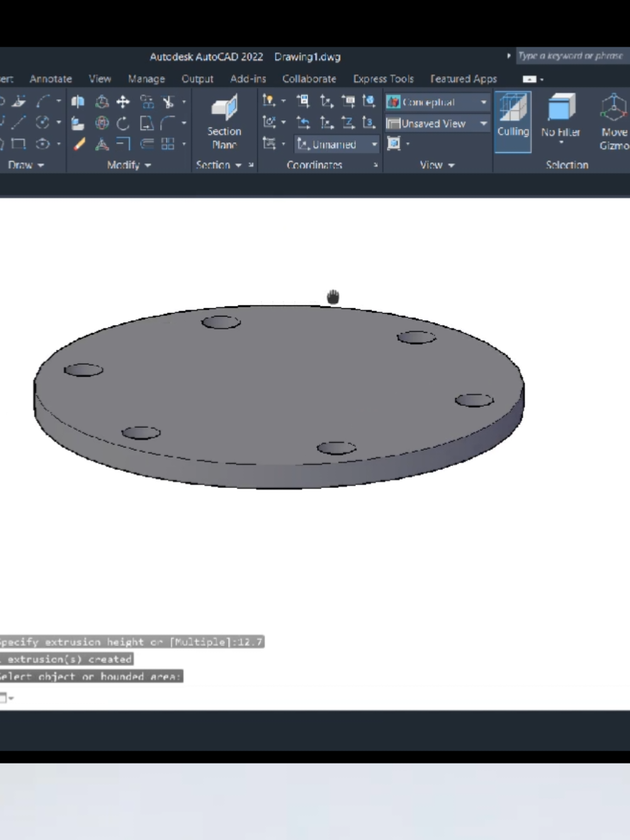Choose the Rectangle drawing tool
Screen dimensions: 630x840
18,144
